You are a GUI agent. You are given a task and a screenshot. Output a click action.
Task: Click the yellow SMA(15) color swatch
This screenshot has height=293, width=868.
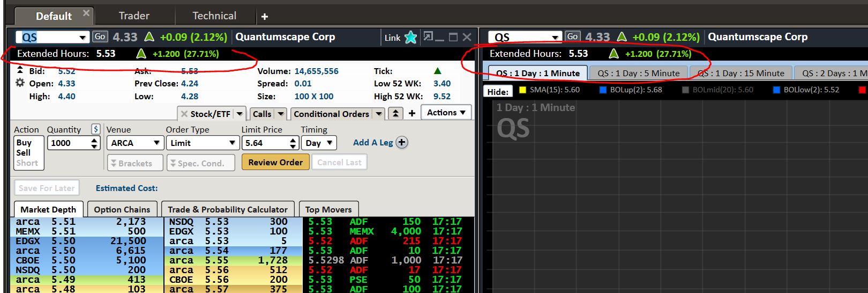523,90
